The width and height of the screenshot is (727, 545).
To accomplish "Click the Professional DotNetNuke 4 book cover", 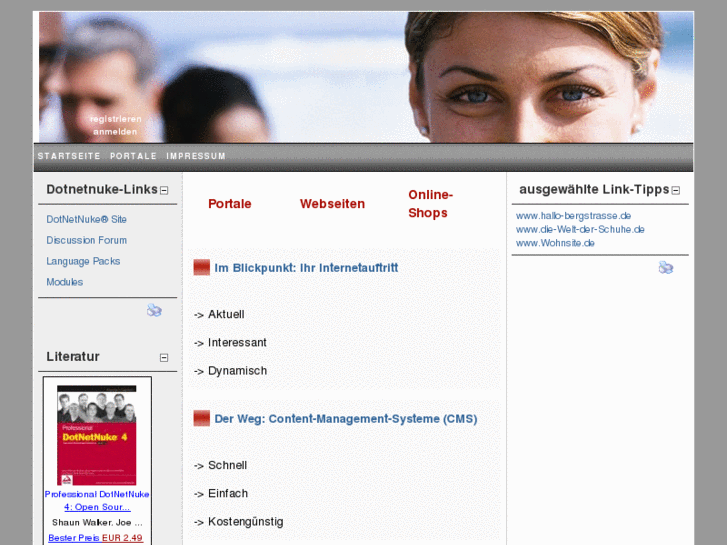I will [x=96, y=435].
